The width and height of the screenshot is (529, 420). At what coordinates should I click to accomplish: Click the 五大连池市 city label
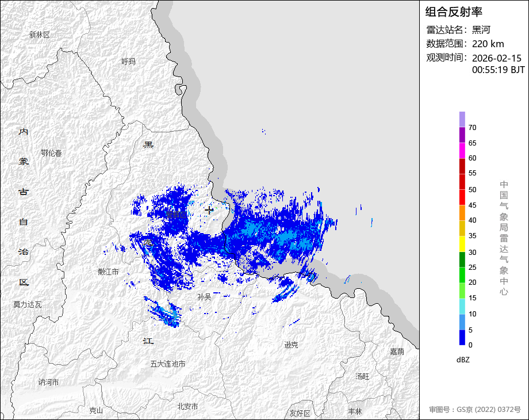(x=168, y=364)
